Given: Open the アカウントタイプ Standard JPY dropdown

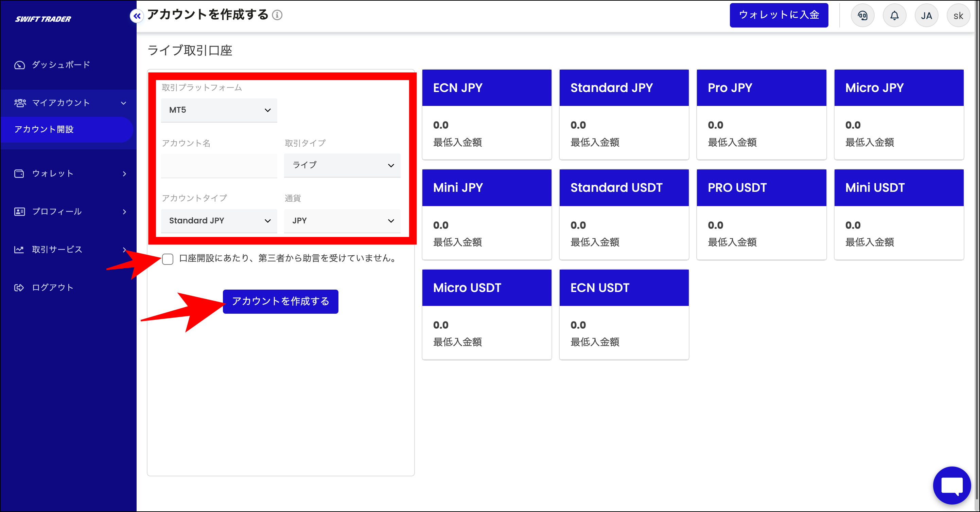Looking at the screenshot, I should coord(219,221).
